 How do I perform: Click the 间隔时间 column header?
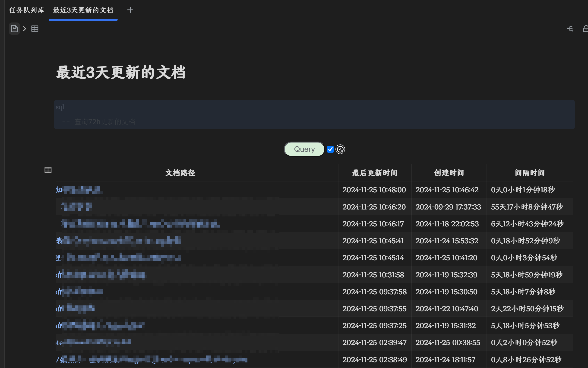click(530, 173)
